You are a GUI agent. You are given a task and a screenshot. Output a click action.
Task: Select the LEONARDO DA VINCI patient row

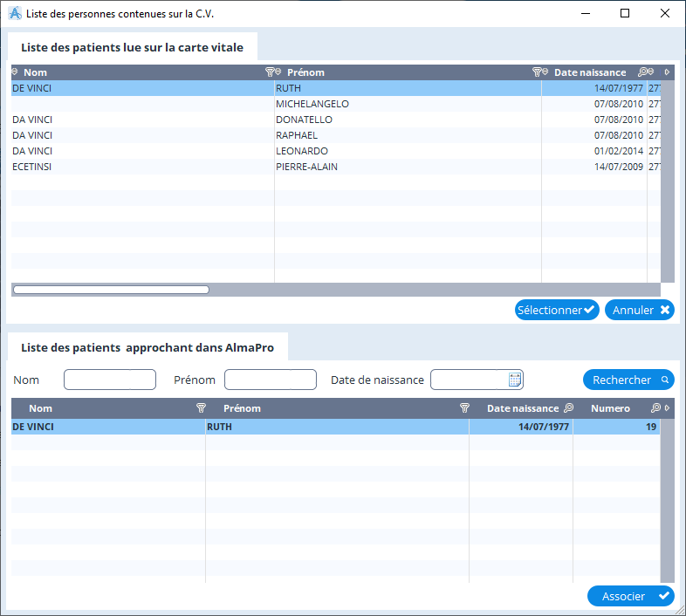(x=302, y=151)
